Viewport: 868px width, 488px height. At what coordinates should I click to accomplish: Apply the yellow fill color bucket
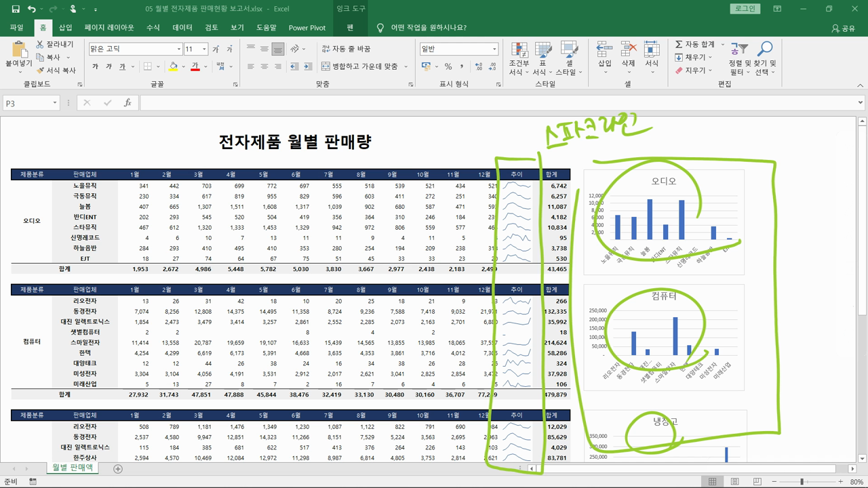(174, 66)
